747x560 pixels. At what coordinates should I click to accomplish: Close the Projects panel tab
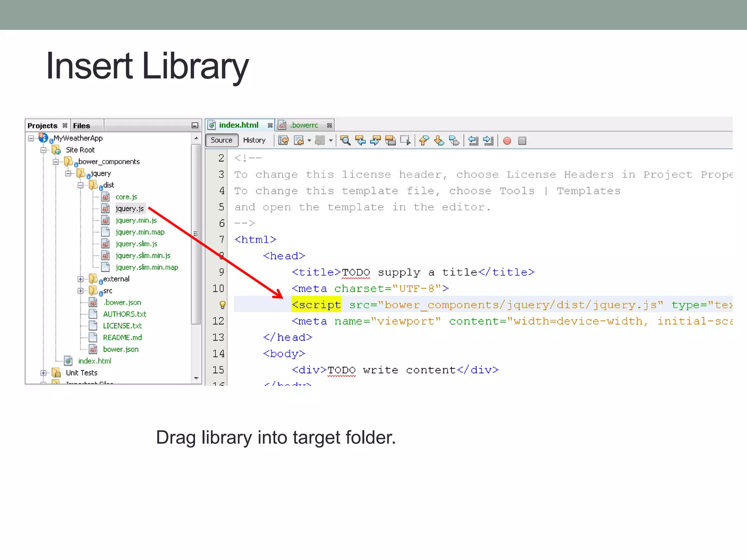65,125
